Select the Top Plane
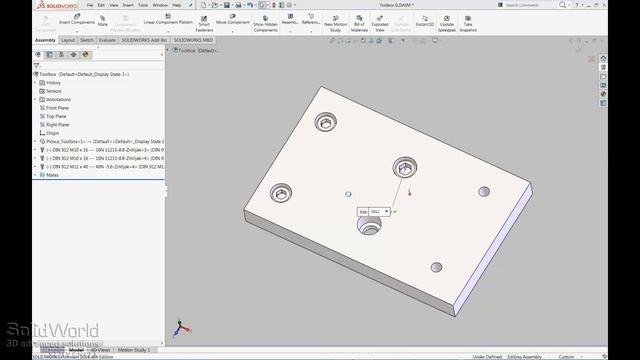 click(x=56, y=116)
